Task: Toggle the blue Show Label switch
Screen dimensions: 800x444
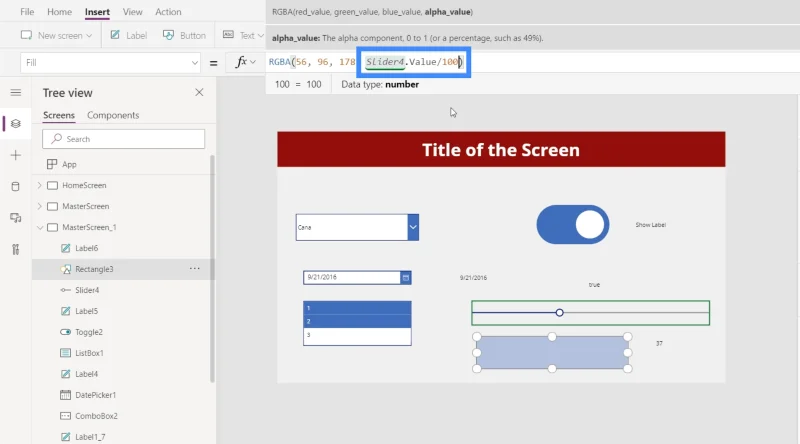Action: click(x=572, y=225)
